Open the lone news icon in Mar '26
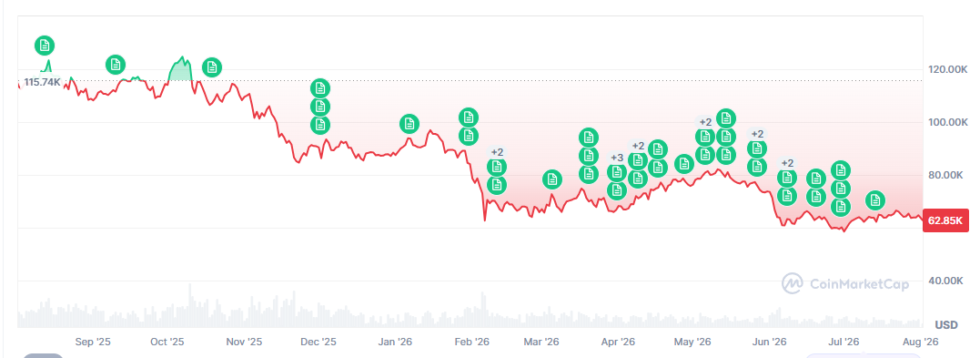 tap(551, 179)
